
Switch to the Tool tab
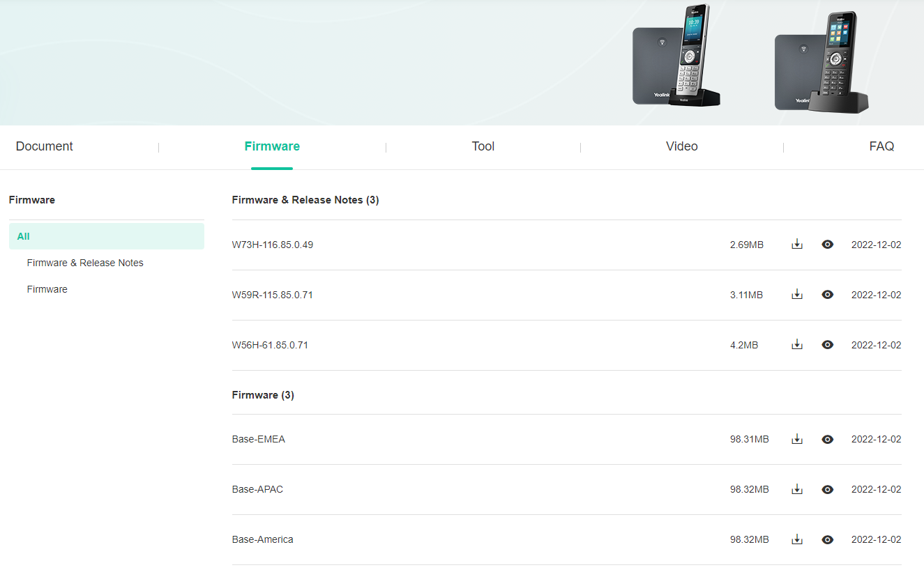click(483, 146)
